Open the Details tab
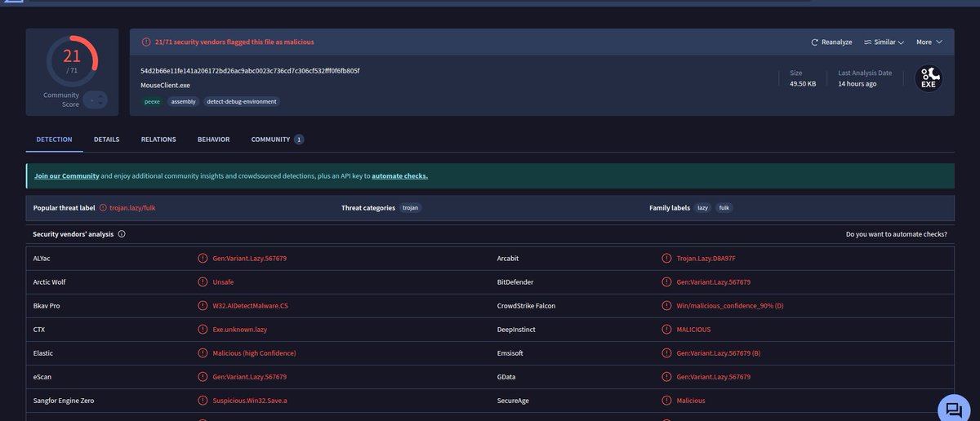The height and width of the screenshot is (421, 980). (106, 140)
